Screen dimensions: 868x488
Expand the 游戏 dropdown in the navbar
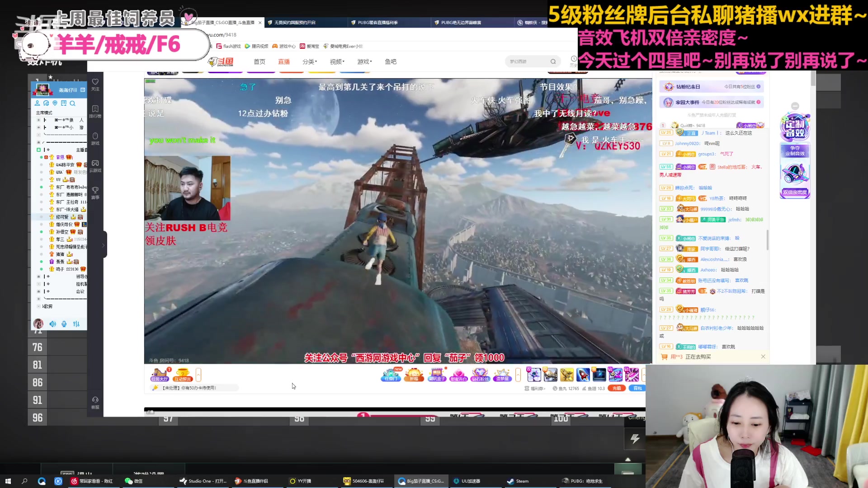pyautogui.click(x=364, y=61)
